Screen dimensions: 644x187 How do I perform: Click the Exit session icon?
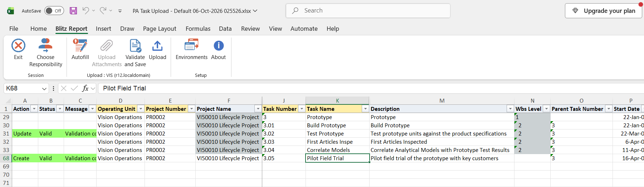pyautogui.click(x=18, y=46)
